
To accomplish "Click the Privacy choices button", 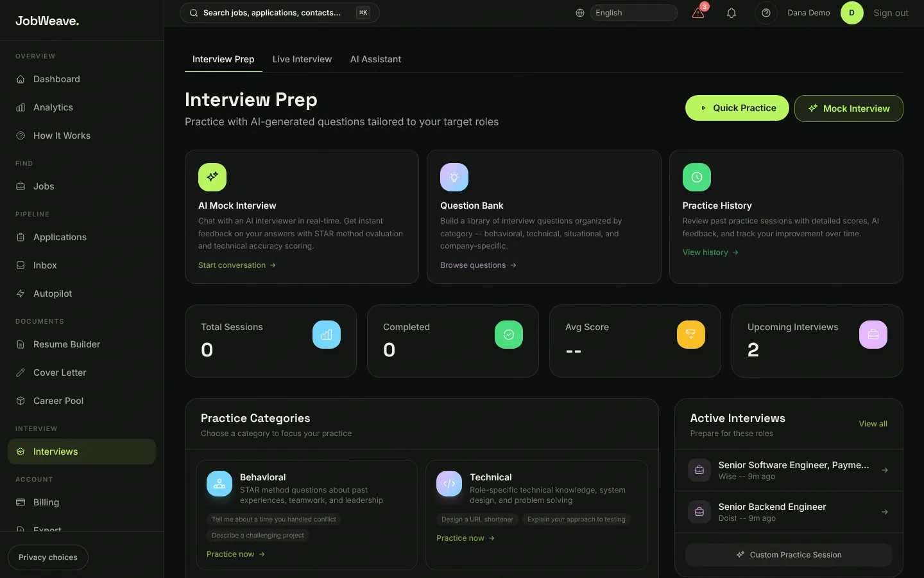I will 48,557.
